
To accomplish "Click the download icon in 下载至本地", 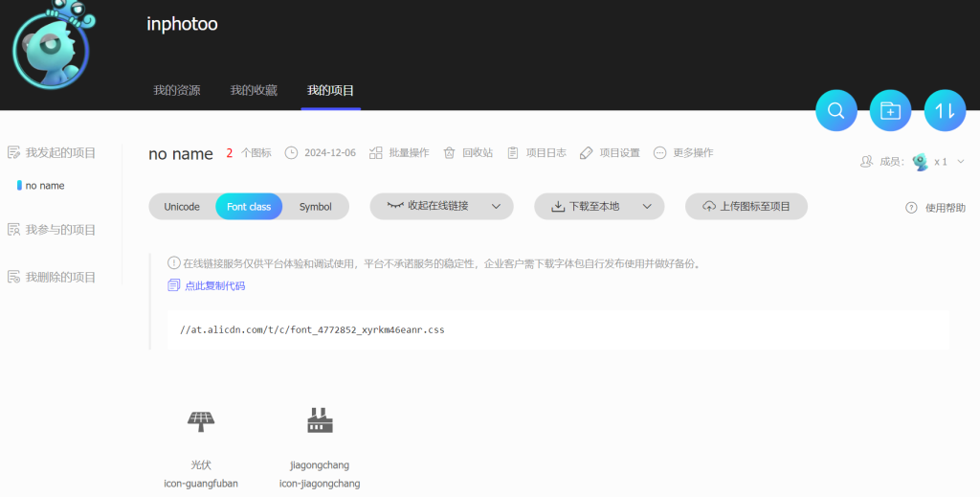I will pos(558,206).
